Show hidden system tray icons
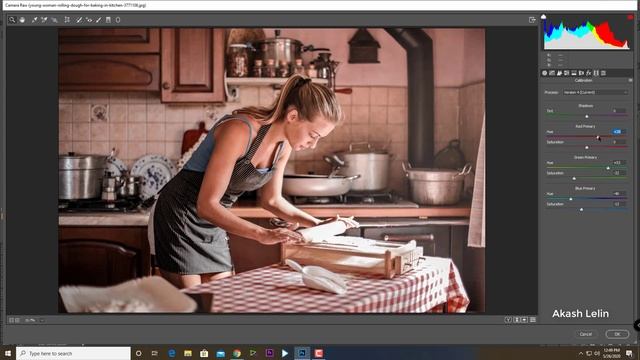 tap(581, 353)
